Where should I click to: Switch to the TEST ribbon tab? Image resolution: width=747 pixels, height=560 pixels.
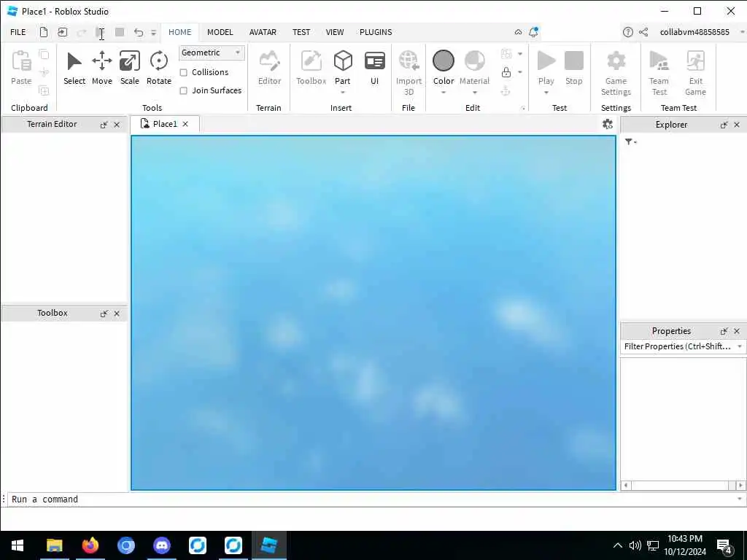(x=301, y=32)
